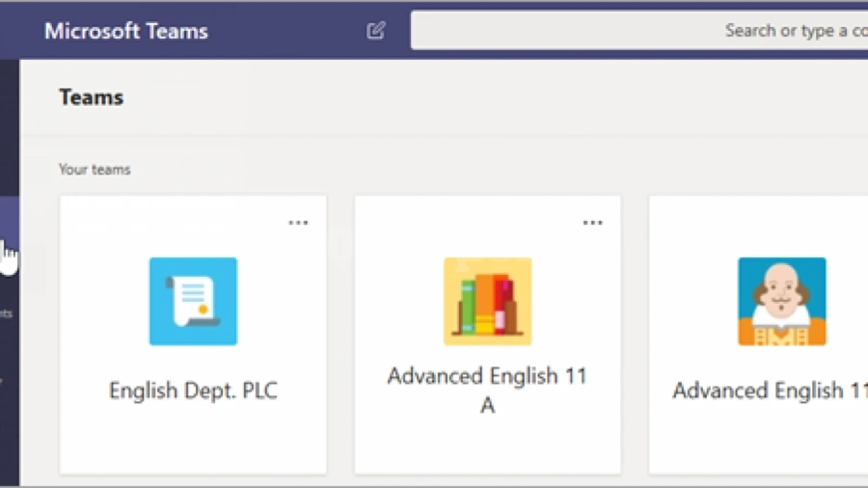
Task: Click the new chat compose icon
Action: (376, 31)
